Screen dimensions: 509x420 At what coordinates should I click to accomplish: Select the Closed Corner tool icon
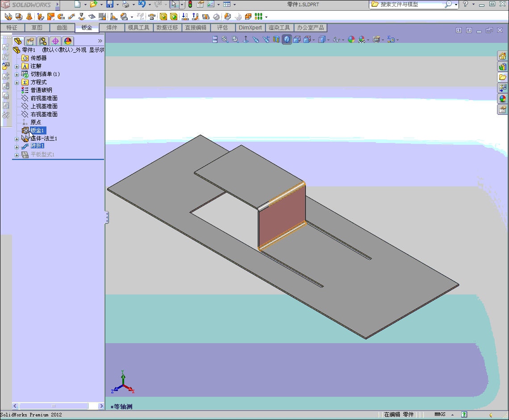click(102, 17)
